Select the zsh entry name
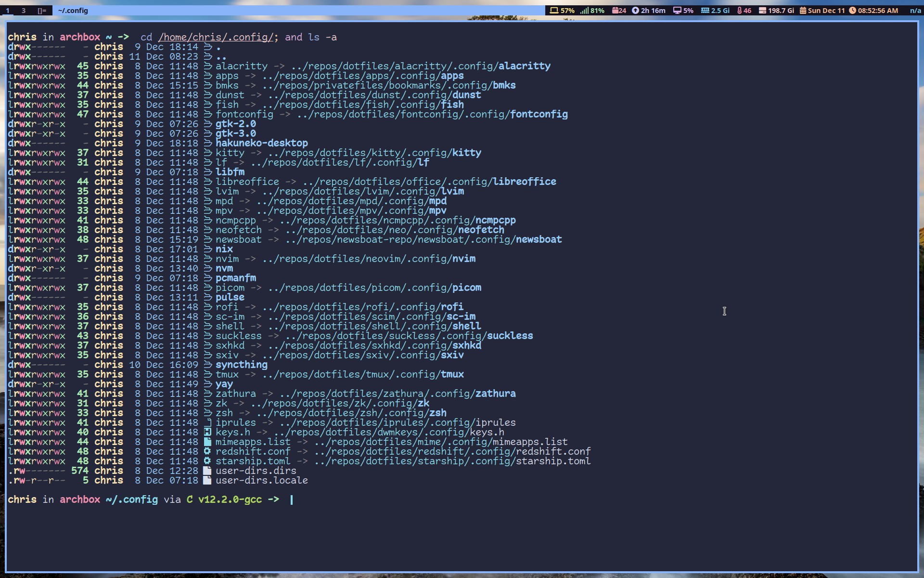The image size is (924, 578). coord(224,413)
